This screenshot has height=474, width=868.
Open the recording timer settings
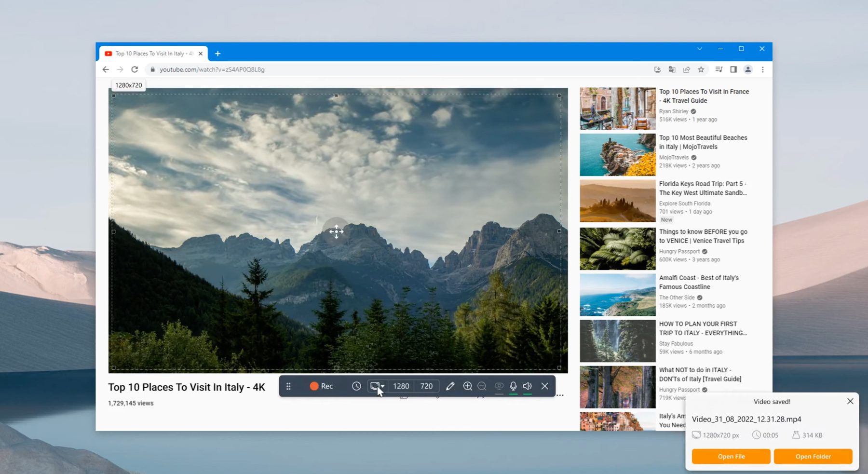pos(357,386)
